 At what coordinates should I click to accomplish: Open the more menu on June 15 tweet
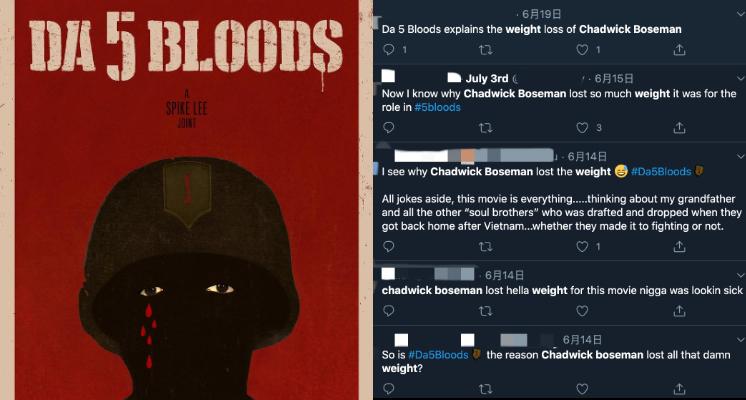pyautogui.click(x=741, y=78)
